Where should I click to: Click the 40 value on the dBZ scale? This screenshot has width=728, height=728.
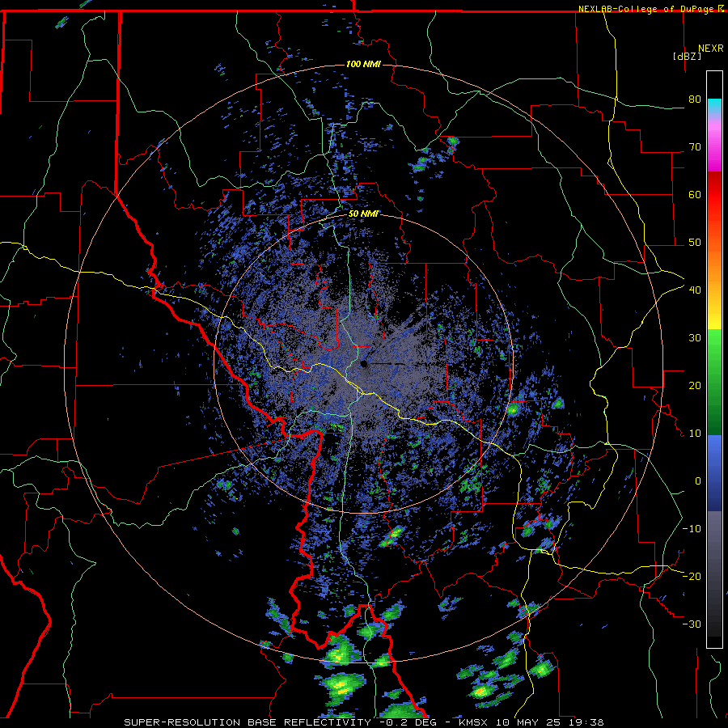695,290
